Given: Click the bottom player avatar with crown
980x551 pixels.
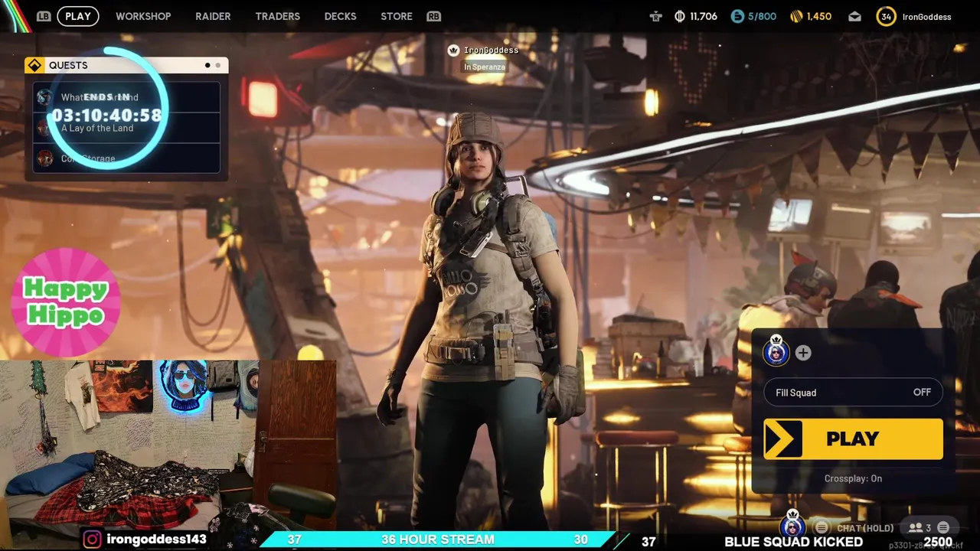Looking at the screenshot, I should click(x=792, y=525).
